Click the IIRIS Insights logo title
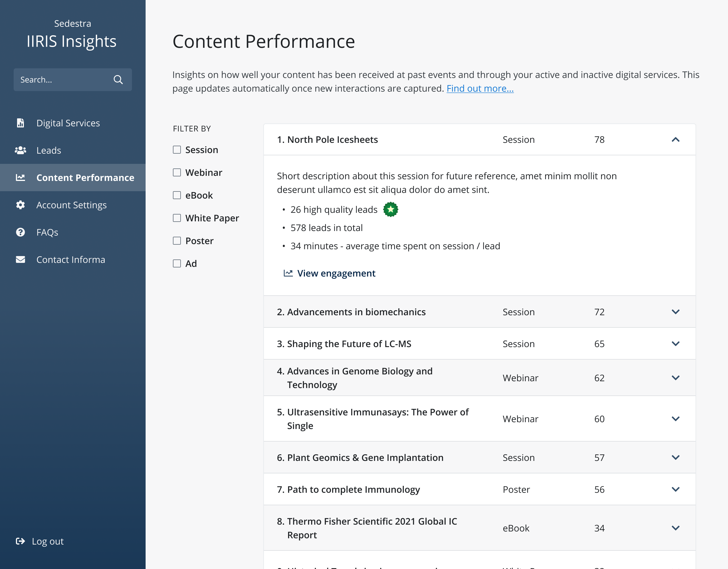Viewport: 728px width, 569px height. 72,41
